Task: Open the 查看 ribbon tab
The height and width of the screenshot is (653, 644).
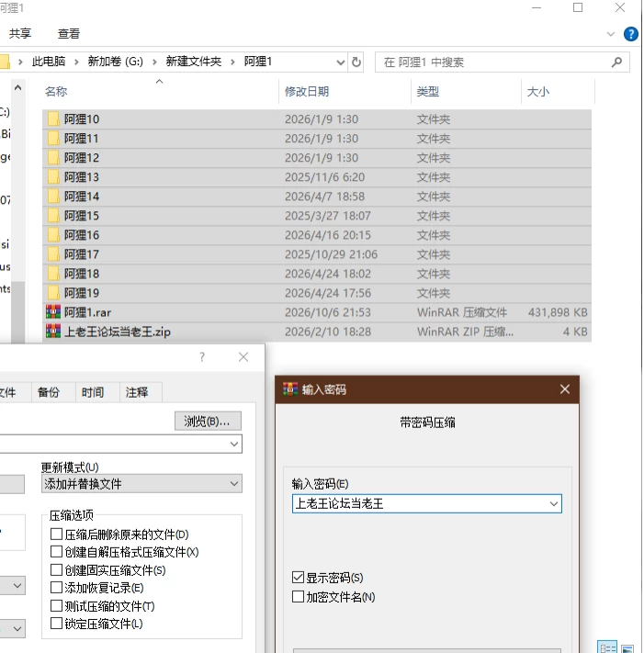Action: (x=69, y=34)
